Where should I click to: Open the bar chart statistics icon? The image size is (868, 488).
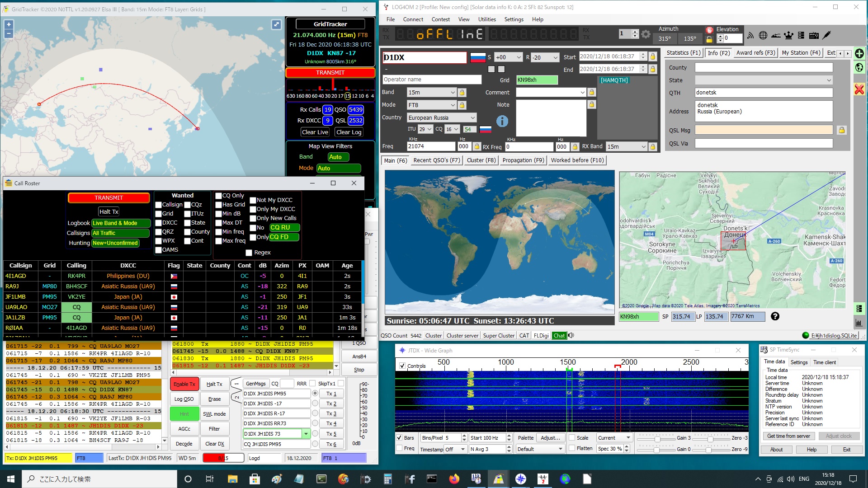coord(859,323)
